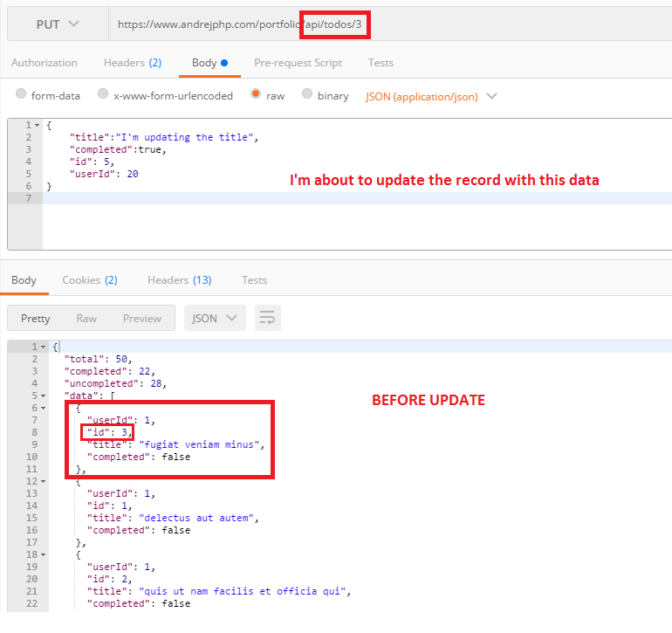This screenshot has width=672, height=633.
Task: Click the "id": 2 line in response
Action: pyautogui.click(x=110, y=579)
